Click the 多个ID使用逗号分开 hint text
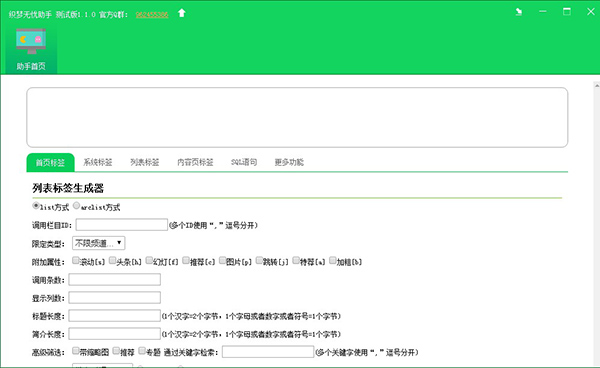 click(x=214, y=225)
